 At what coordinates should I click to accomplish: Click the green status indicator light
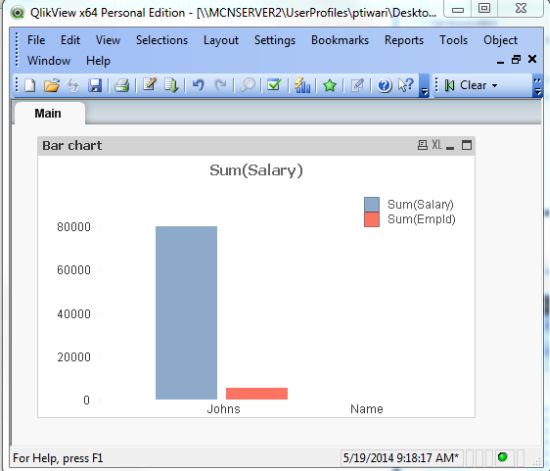(503, 457)
